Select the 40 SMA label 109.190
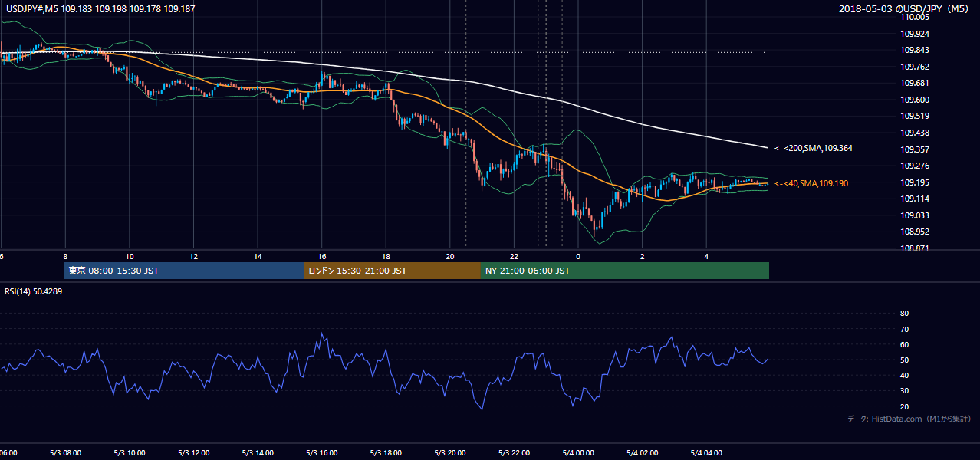The width and height of the screenshot is (980, 460). (x=811, y=183)
